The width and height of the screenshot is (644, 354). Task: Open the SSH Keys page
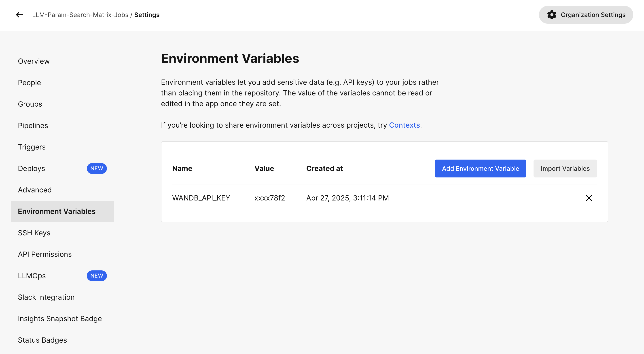pyautogui.click(x=34, y=233)
